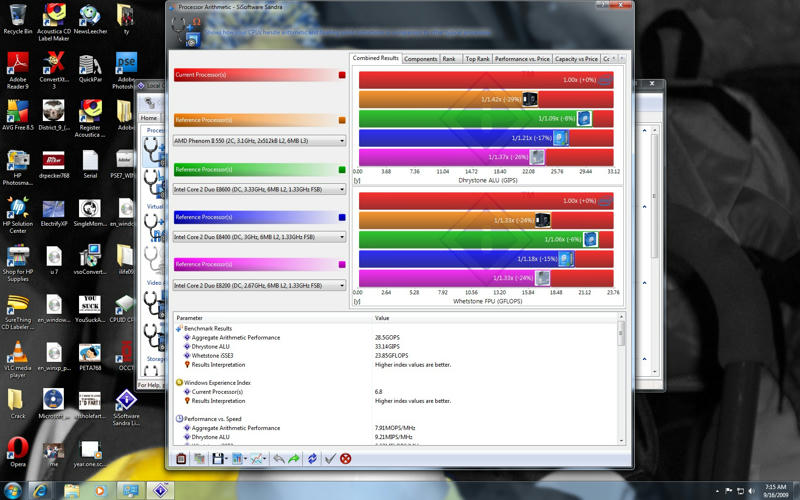The height and width of the screenshot is (500, 800).
Task: Click the grey overlapping-pages icon beside the clipboard icon
Action: 199,459
